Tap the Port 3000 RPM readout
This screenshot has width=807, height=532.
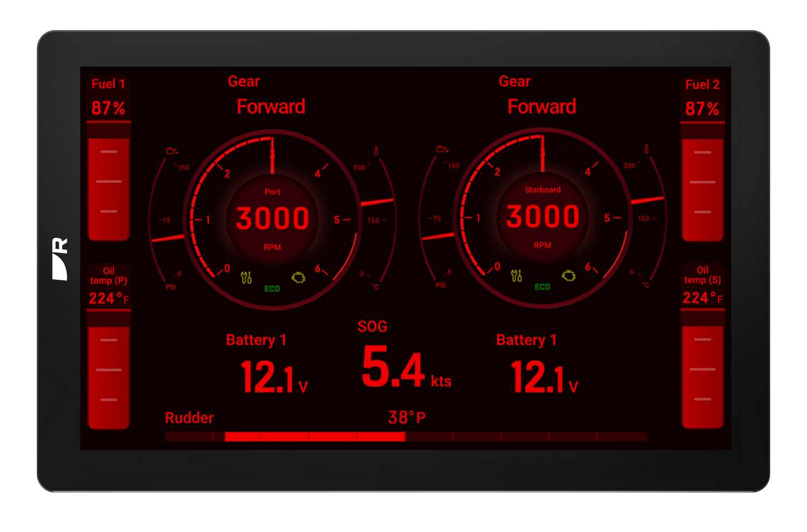click(273, 218)
